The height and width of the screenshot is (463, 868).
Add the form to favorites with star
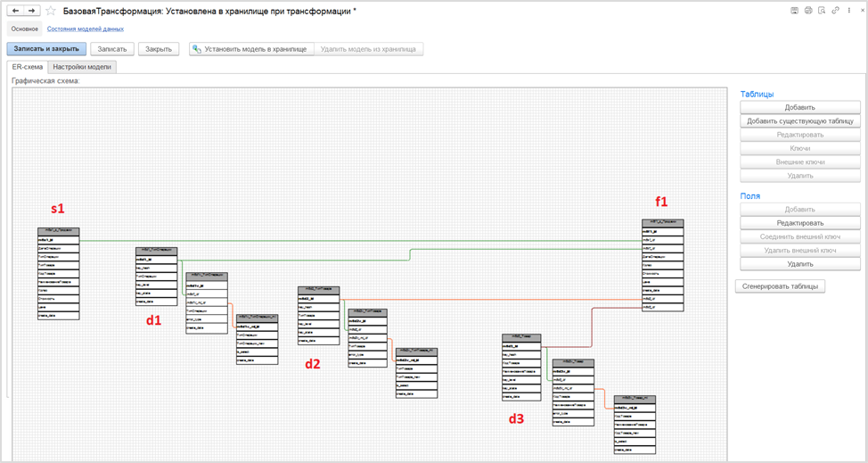(x=51, y=11)
